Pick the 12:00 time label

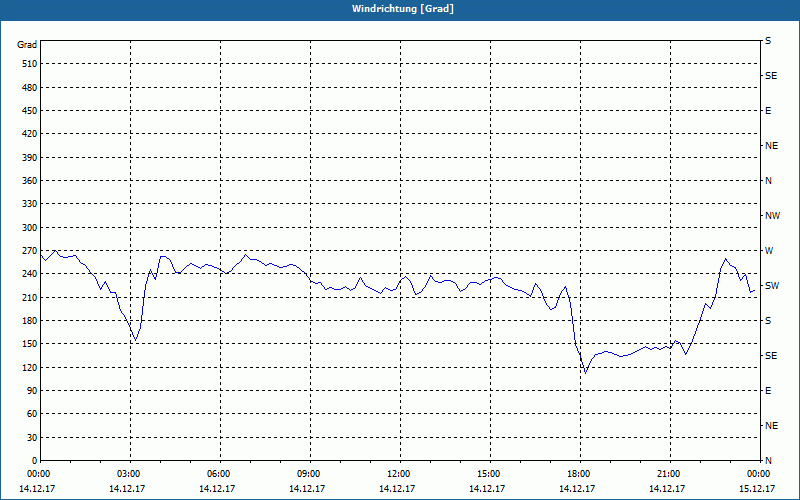point(401,473)
